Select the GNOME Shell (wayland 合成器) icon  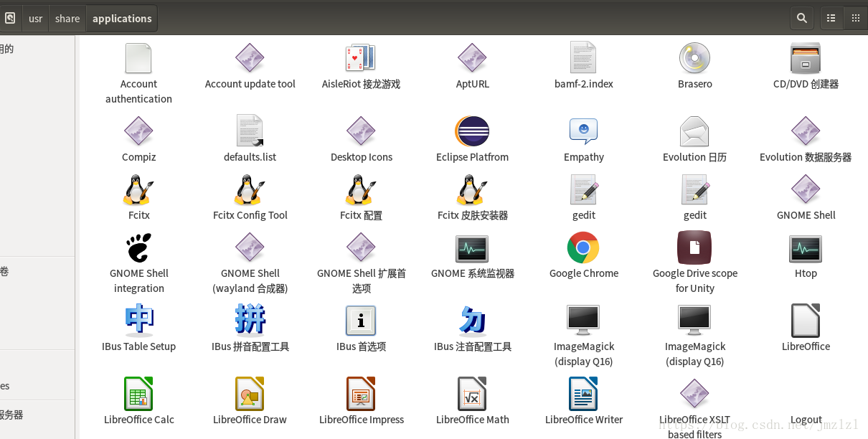click(x=250, y=247)
